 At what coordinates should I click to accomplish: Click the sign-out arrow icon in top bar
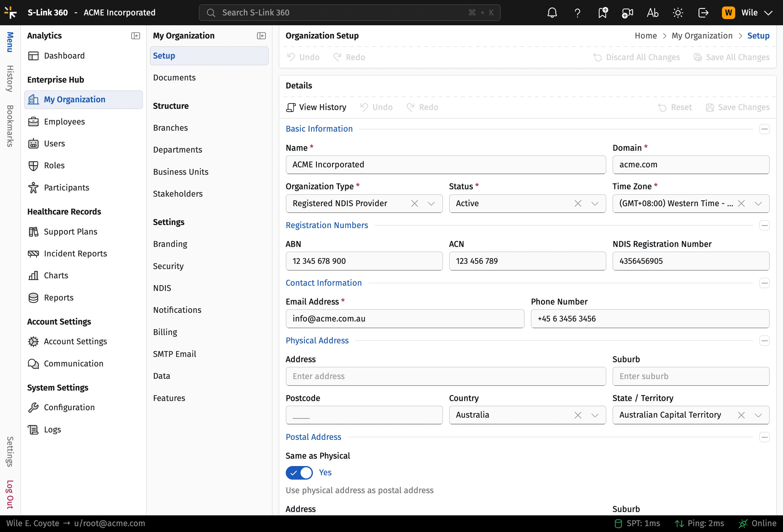[x=703, y=13]
